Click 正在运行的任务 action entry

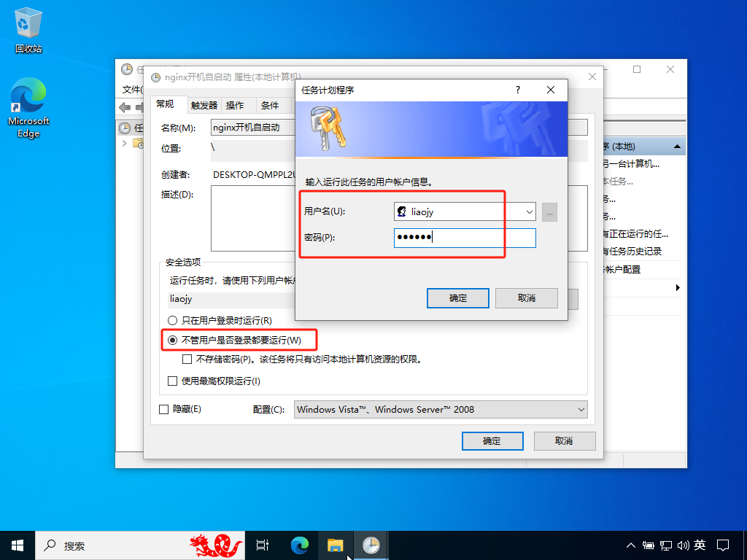pyautogui.click(x=635, y=234)
